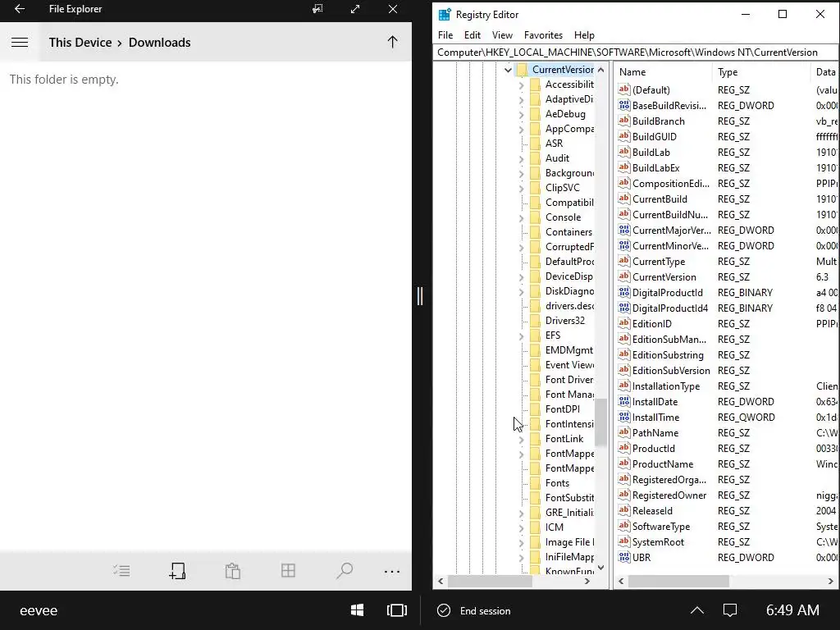Click the paste clipboard icon in File Explorer
Viewport: 840px width, 630px height.
(x=232, y=571)
